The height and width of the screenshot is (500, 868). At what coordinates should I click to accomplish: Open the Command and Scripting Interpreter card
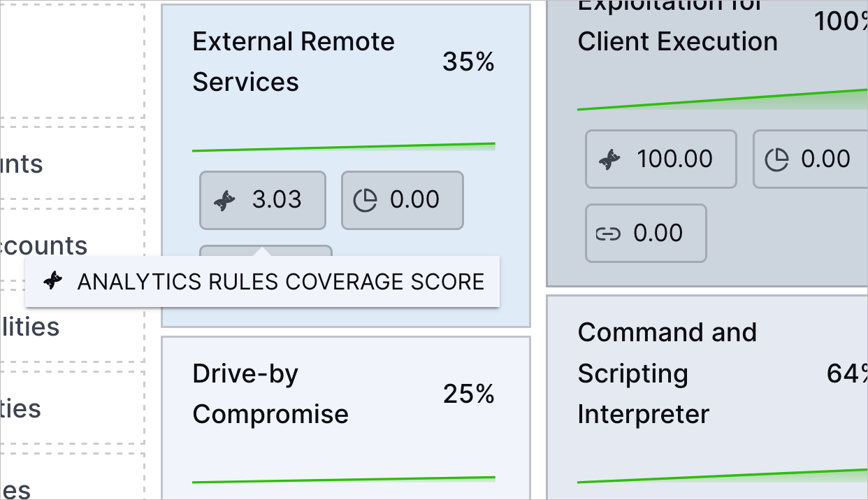707,398
